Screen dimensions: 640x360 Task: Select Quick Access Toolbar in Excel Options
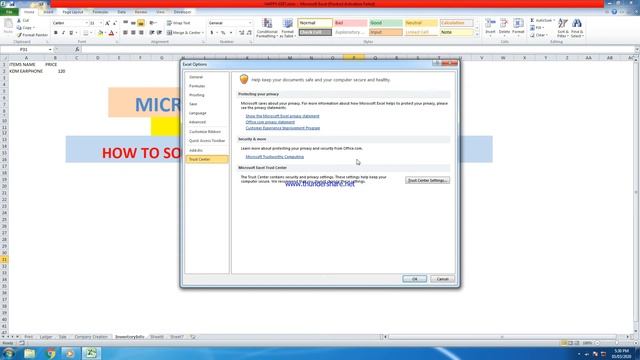tap(207, 141)
